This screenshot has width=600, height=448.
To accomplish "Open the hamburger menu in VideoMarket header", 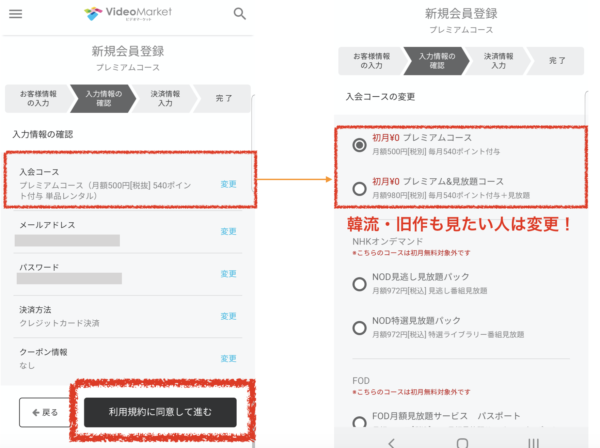I will pyautogui.click(x=16, y=14).
